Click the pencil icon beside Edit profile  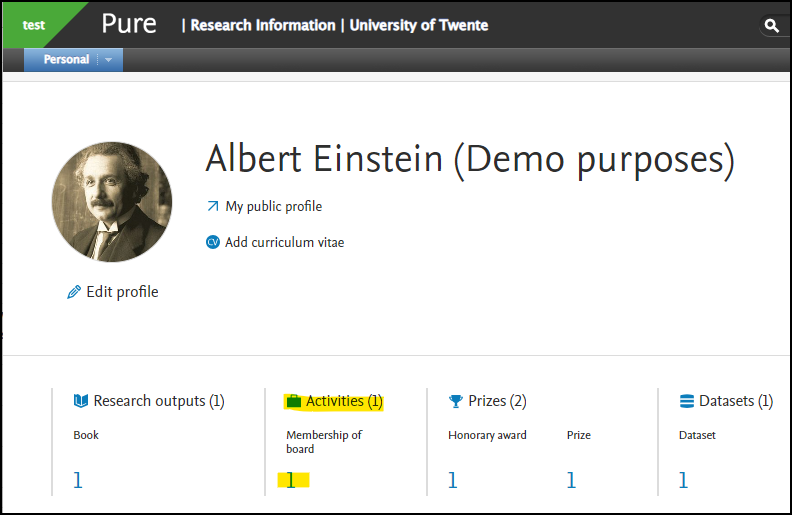click(x=74, y=292)
